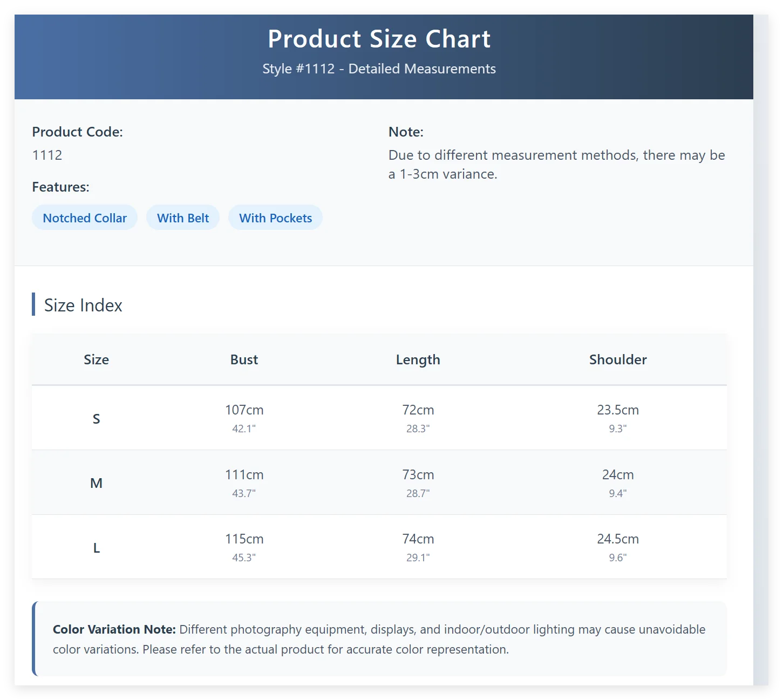
Task: Click the Notched Collar feature tag
Action: [x=85, y=218]
